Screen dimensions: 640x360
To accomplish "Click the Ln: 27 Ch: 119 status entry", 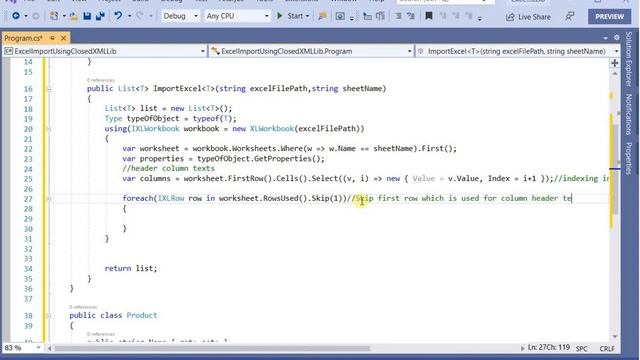I will tap(549, 348).
